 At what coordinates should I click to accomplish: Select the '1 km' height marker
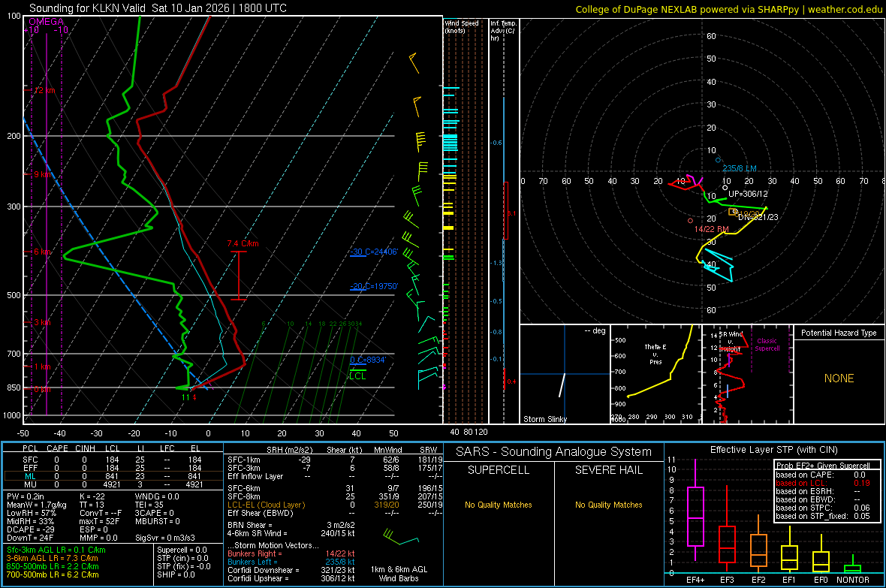click(x=42, y=367)
